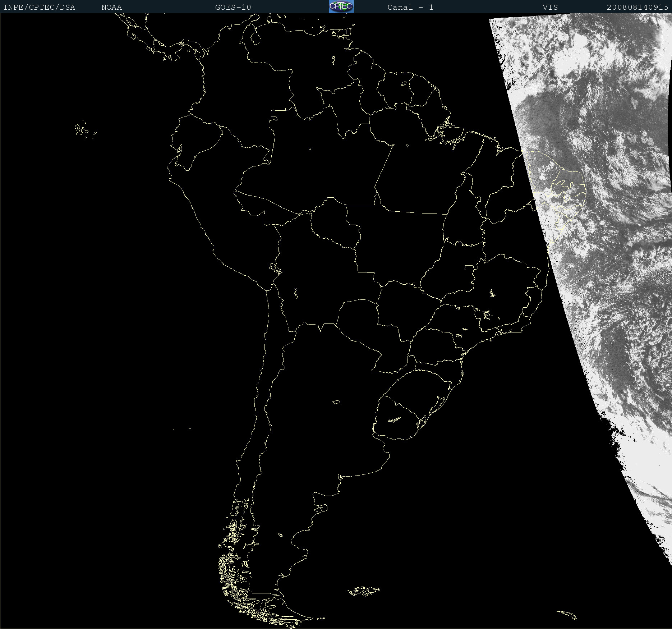Select the timestamp 200808140915

click(638, 7)
